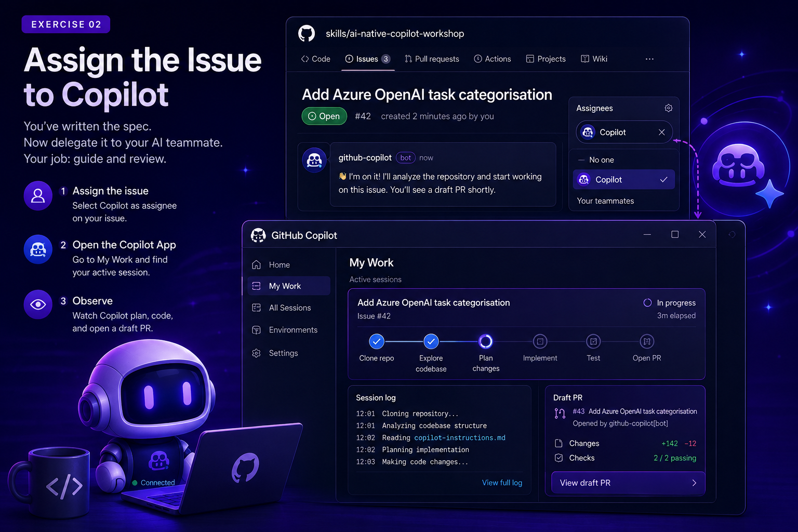Click the github-copilot username on the comment
This screenshot has height=532, width=798.
365,158
